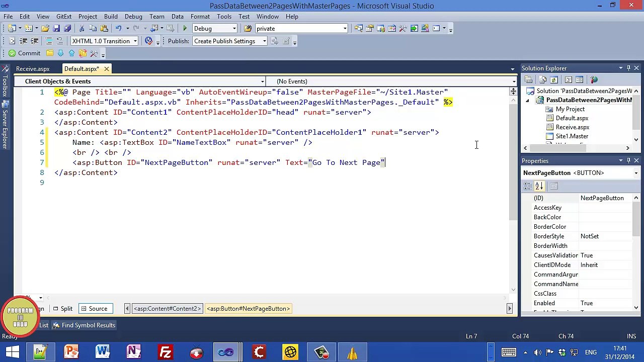Click the Alphabetical sort icon in Properties
The height and width of the screenshot is (362, 644).
(x=539, y=187)
